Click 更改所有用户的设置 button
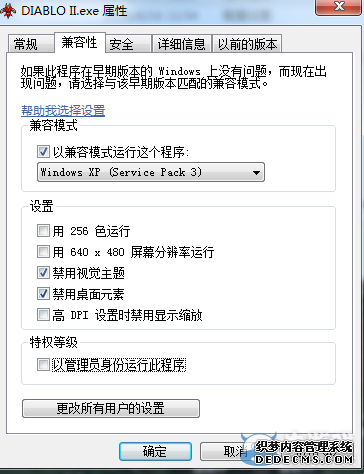The image size is (364, 474). (x=111, y=408)
